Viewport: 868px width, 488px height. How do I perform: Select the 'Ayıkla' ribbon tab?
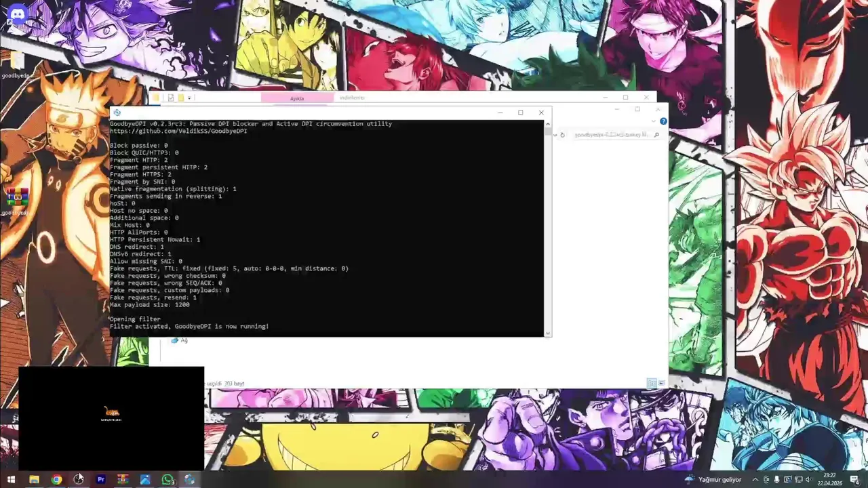(297, 98)
